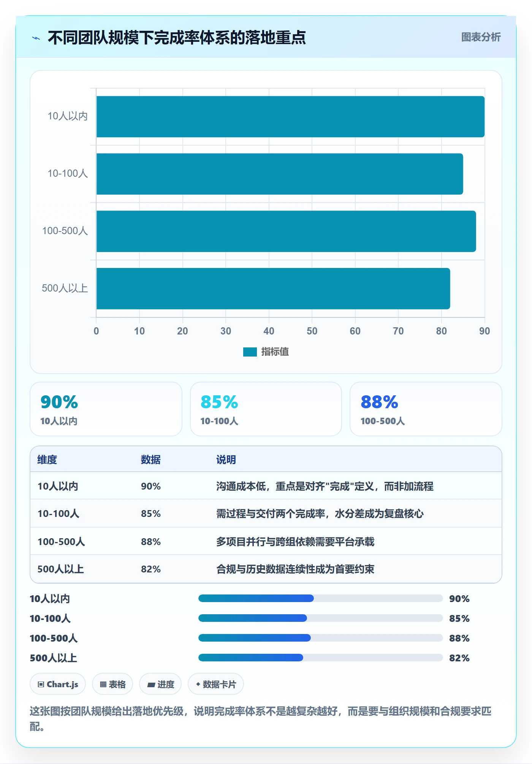
Task: Click the bar icon in 进度 chip
Action: coord(151,685)
